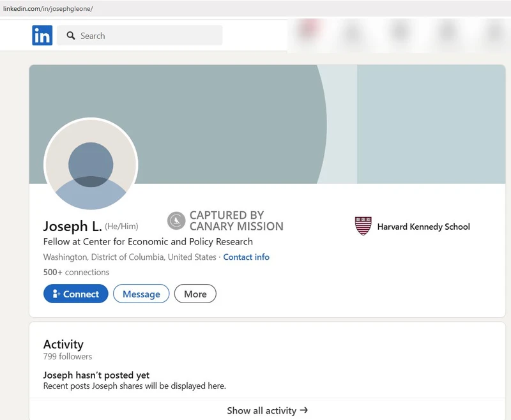Click the 500+ connections text
Screen dimensions: 511x420
pyautogui.click(x=76, y=272)
